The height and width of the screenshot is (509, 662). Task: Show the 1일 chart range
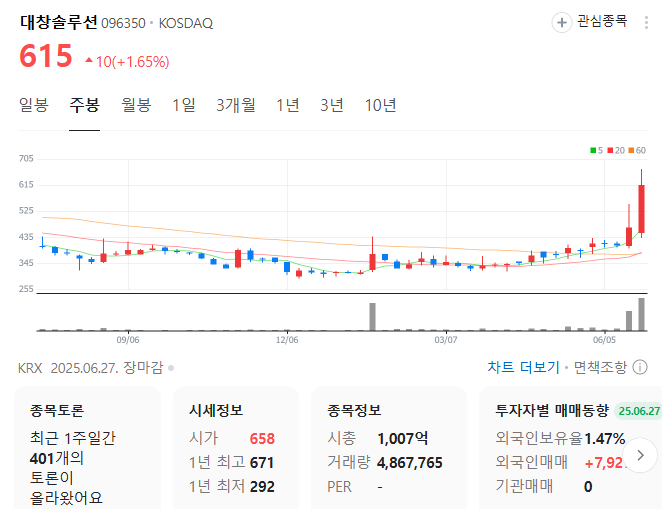pos(184,105)
